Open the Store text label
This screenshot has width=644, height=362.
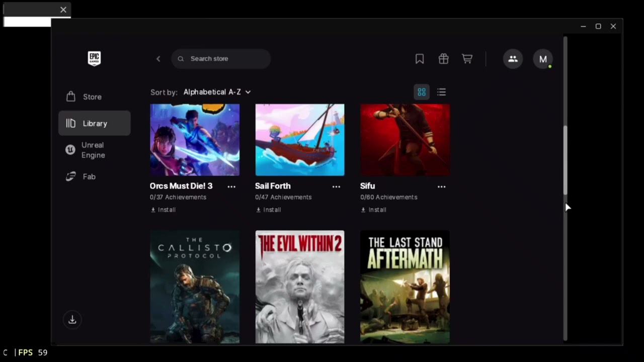pos(92,97)
